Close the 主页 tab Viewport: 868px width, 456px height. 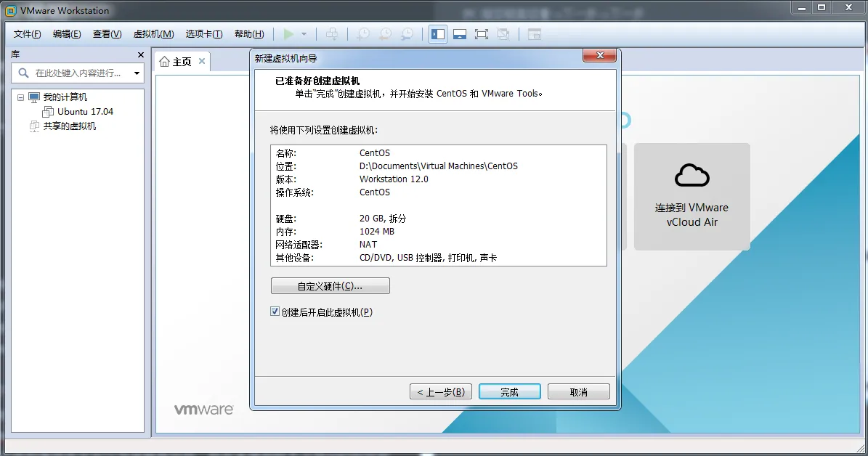click(202, 61)
